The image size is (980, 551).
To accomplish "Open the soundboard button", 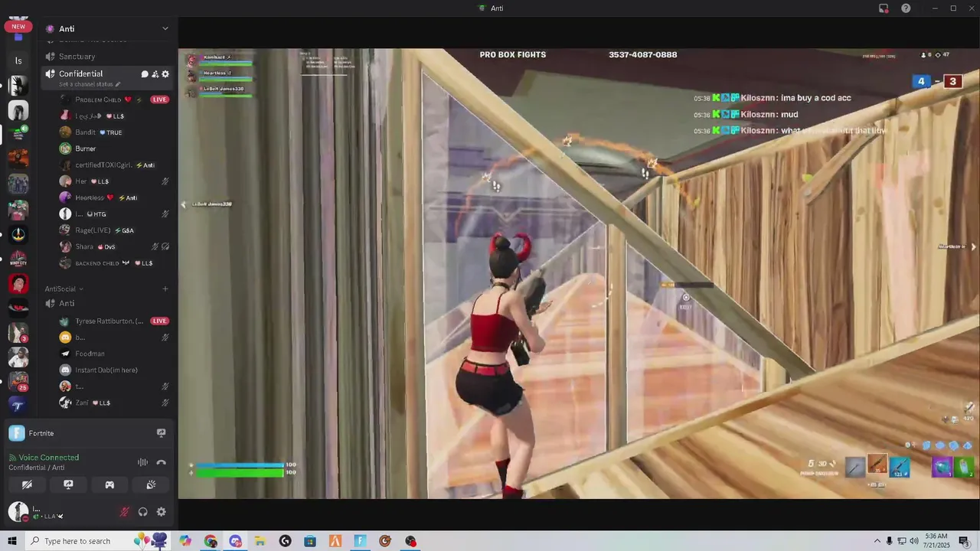I will pyautogui.click(x=151, y=484).
